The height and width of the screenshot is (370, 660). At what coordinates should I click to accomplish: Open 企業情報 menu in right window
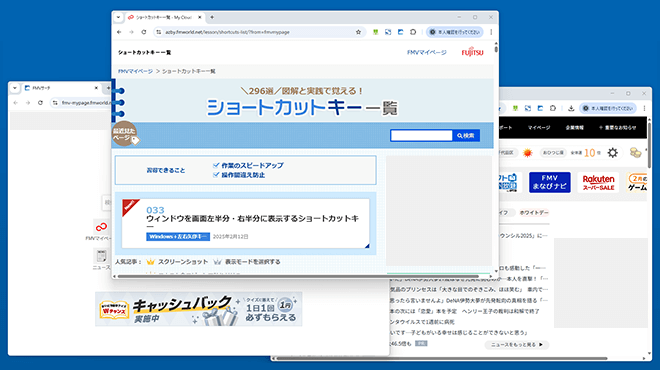point(575,128)
